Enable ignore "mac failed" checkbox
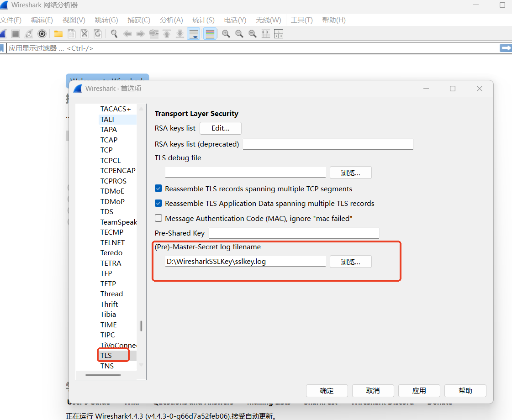Viewport: 512px width, 420px height. [158, 218]
